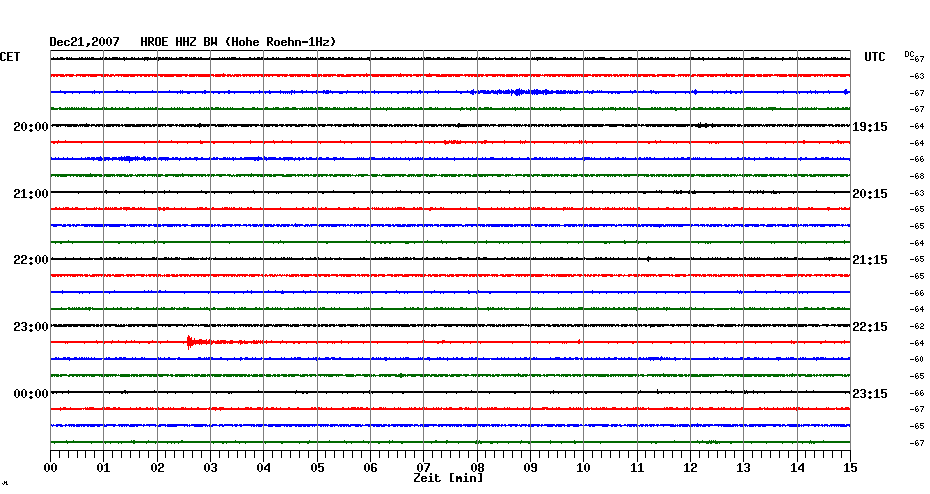
Task: Pick minute label '06' on the time axis
Action: coord(371,468)
